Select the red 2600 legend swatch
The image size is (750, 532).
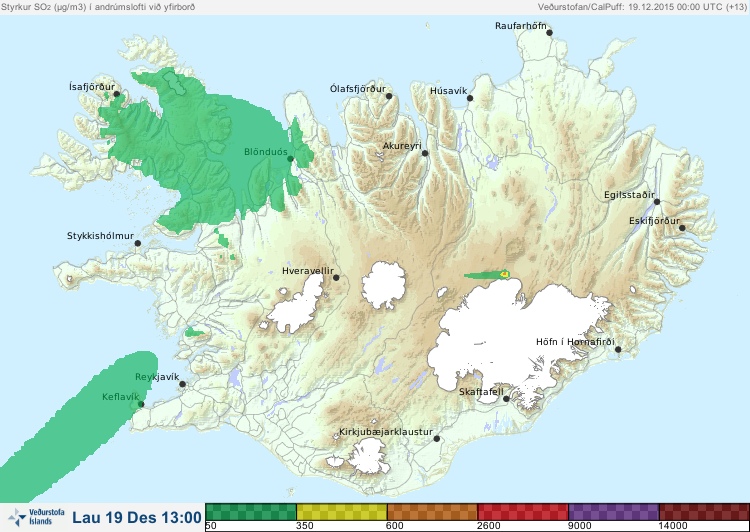pos(523,512)
